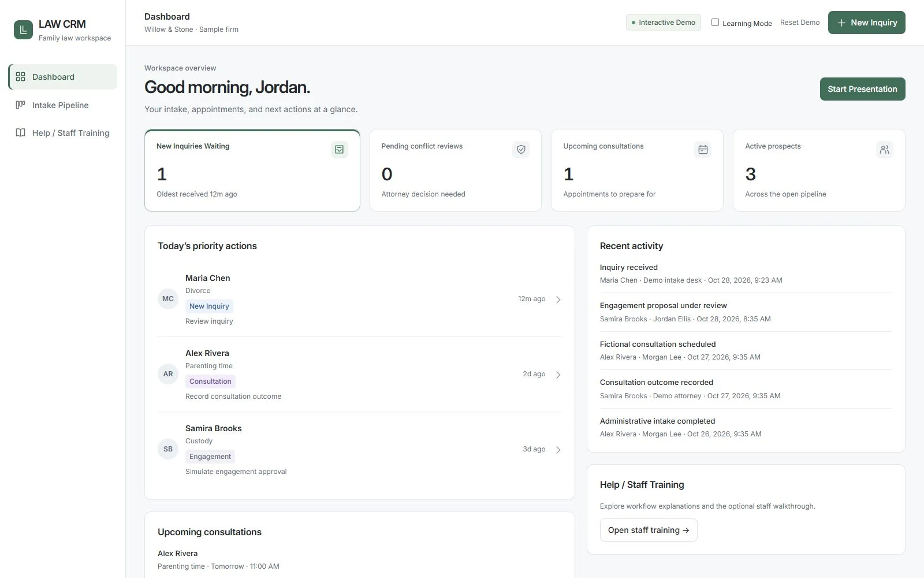Click the LAW CRM logo icon
The image size is (924, 578).
click(23, 30)
